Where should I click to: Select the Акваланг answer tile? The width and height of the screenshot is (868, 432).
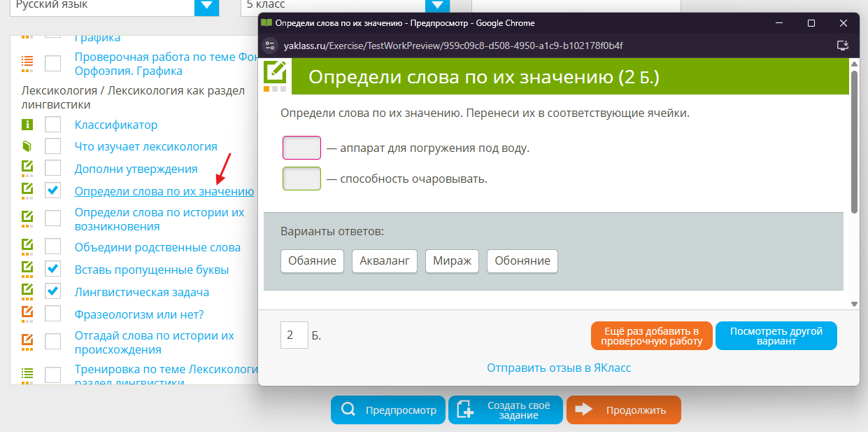pos(385,261)
